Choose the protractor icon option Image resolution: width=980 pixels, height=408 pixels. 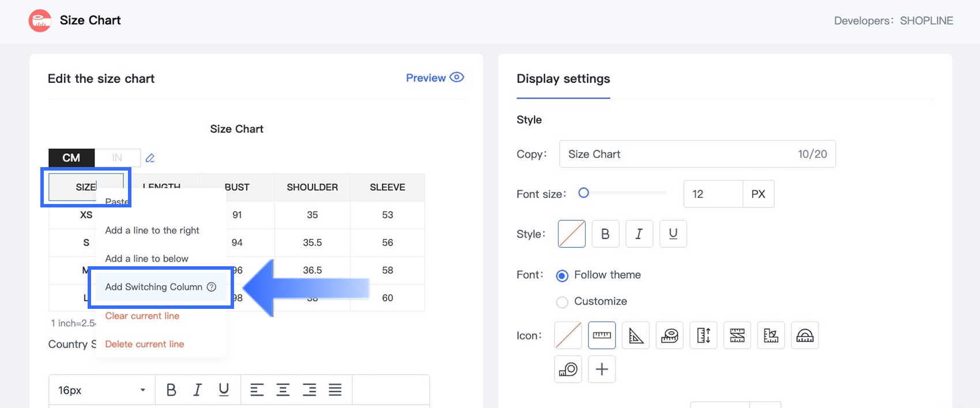(x=805, y=335)
